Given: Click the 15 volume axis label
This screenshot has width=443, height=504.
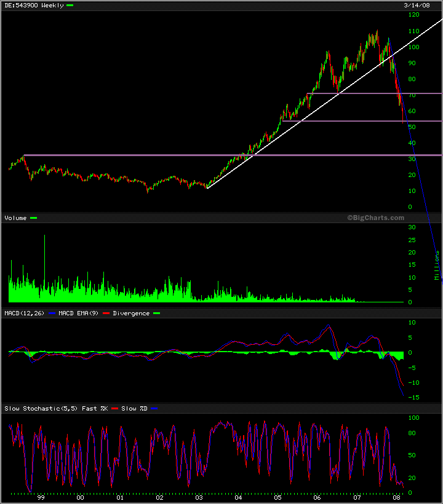Looking at the screenshot, I should pyautogui.click(x=412, y=265).
